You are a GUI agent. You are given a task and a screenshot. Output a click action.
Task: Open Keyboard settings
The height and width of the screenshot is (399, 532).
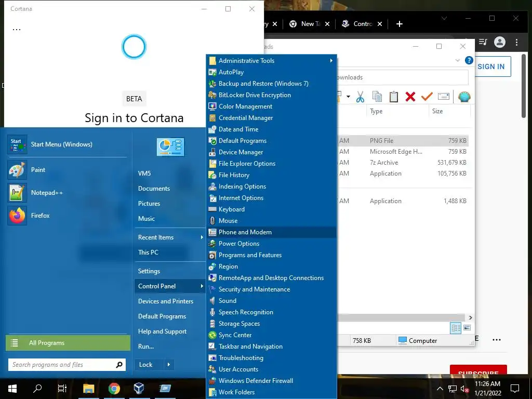point(271,209)
